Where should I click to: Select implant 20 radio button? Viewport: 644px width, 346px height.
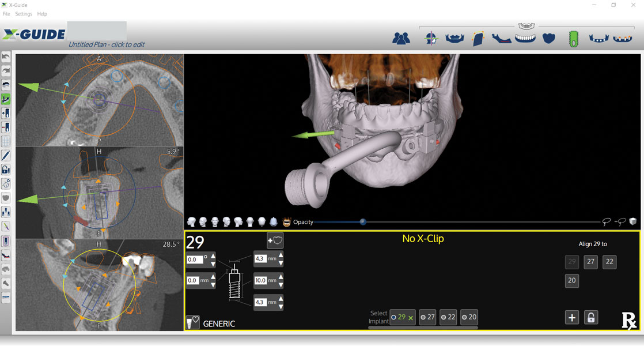click(x=469, y=317)
